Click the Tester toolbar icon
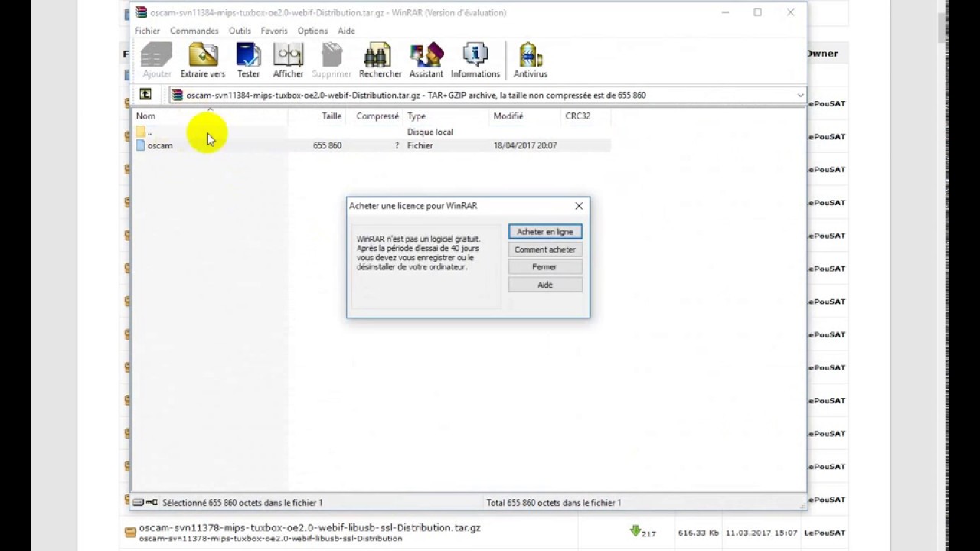 [248, 60]
